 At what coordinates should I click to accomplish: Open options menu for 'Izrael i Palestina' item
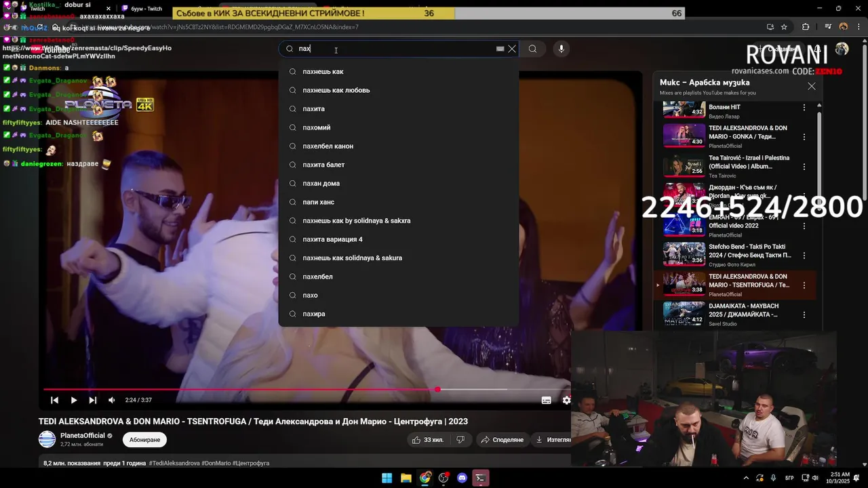[x=804, y=167]
